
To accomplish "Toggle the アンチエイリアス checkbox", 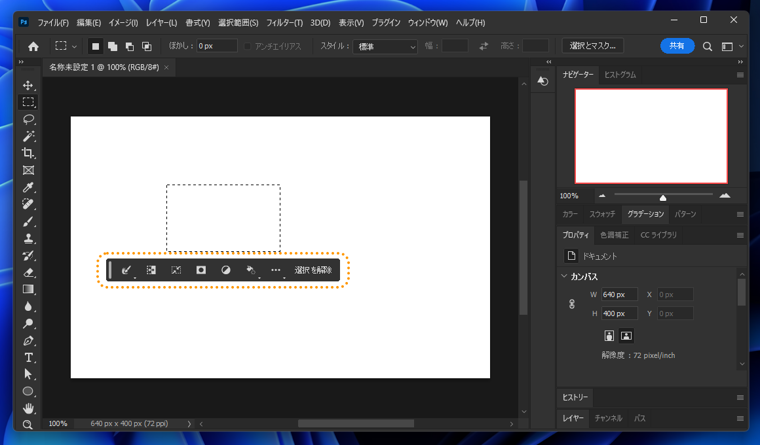I will click(x=248, y=46).
